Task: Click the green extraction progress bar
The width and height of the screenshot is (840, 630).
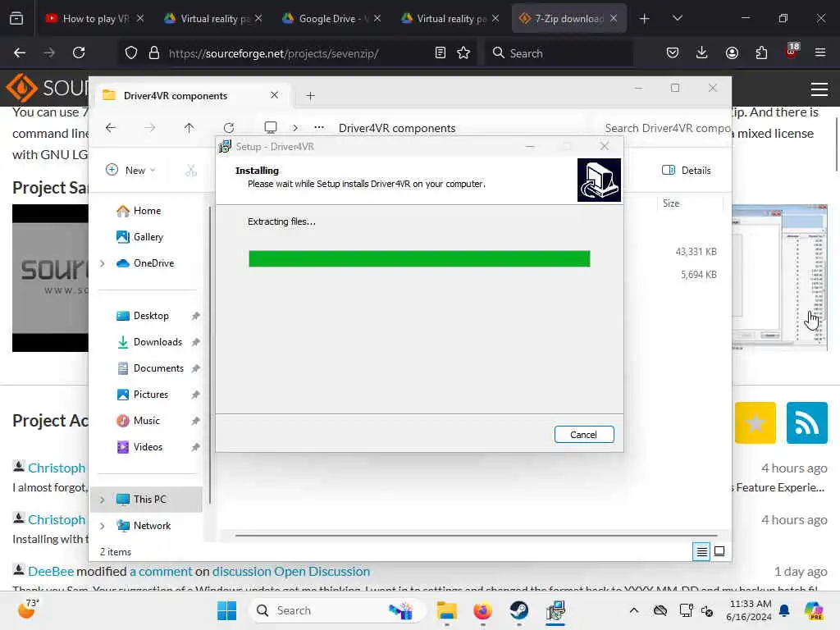Action: pyautogui.click(x=419, y=258)
